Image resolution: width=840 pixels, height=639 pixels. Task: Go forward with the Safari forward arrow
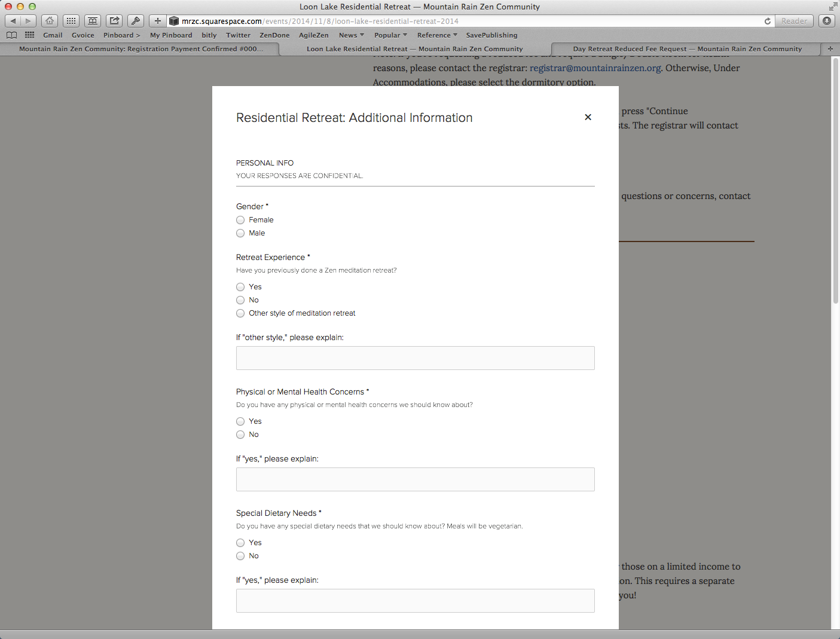click(28, 21)
